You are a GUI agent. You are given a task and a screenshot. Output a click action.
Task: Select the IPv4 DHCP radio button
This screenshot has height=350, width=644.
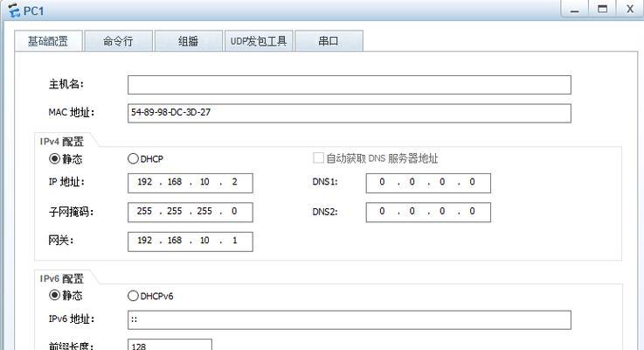pos(133,158)
